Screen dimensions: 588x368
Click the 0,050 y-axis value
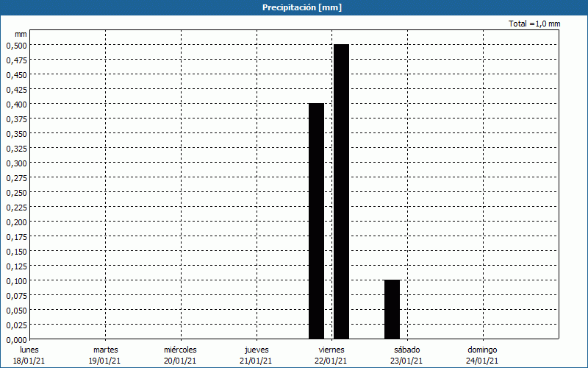[x=17, y=310]
